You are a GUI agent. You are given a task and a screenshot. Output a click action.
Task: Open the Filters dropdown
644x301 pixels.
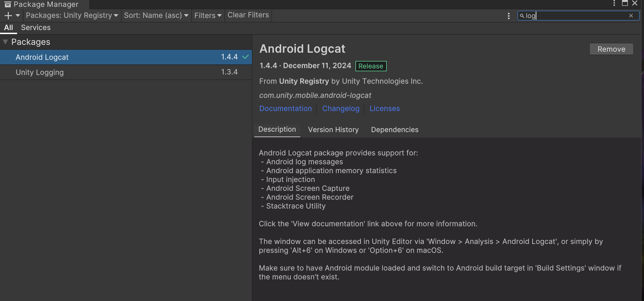click(208, 15)
